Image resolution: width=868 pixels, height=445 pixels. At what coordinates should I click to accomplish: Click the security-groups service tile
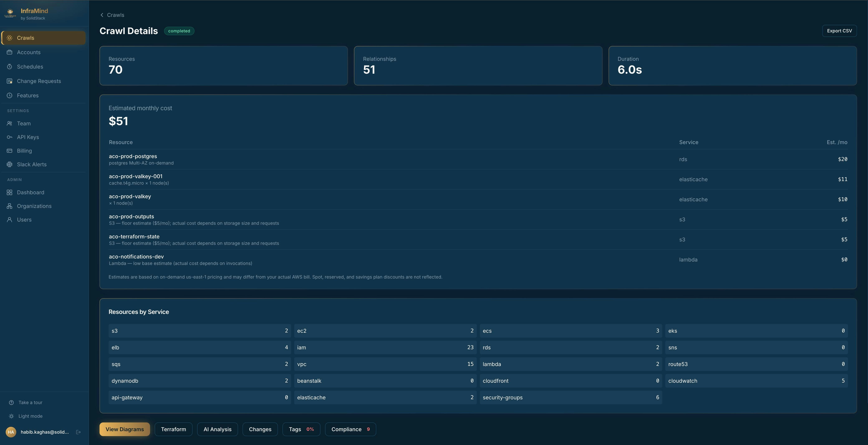click(x=571, y=397)
